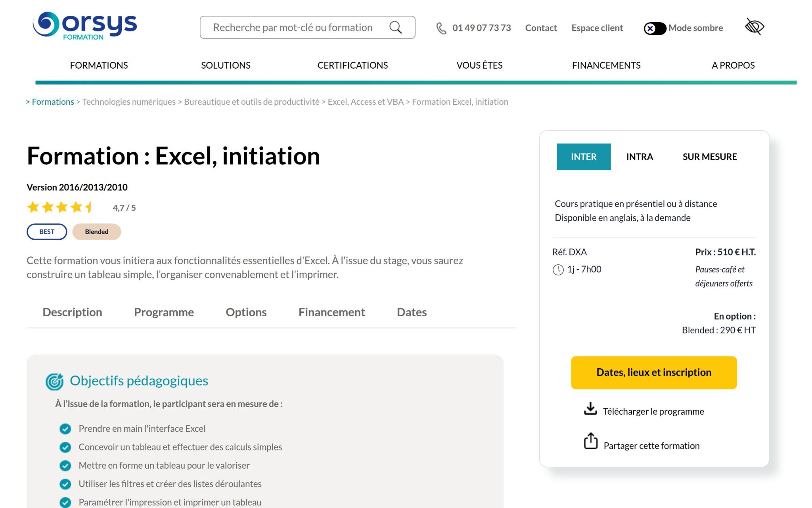Toggle the Mode sombre switch
The height and width of the screenshot is (508, 812).
pos(654,28)
